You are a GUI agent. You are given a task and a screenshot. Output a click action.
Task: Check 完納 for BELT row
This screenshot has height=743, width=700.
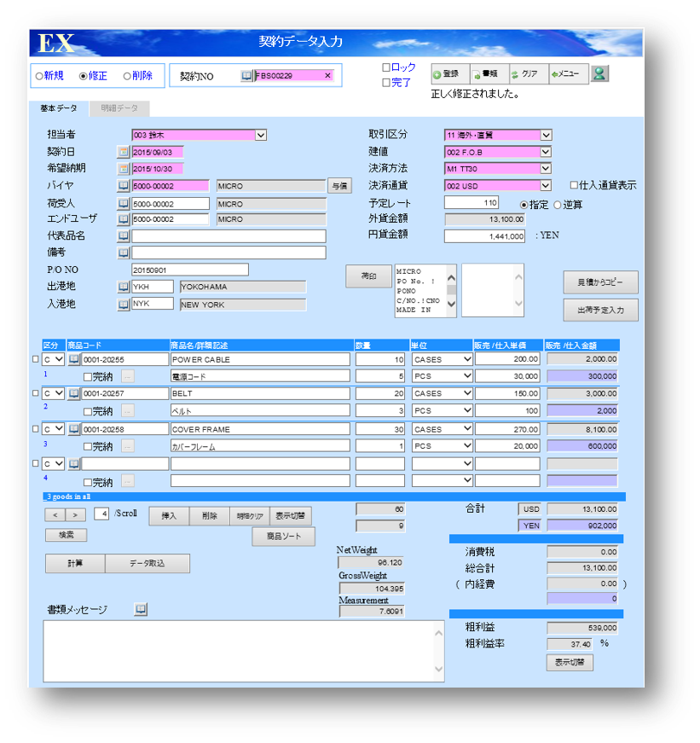88,411
